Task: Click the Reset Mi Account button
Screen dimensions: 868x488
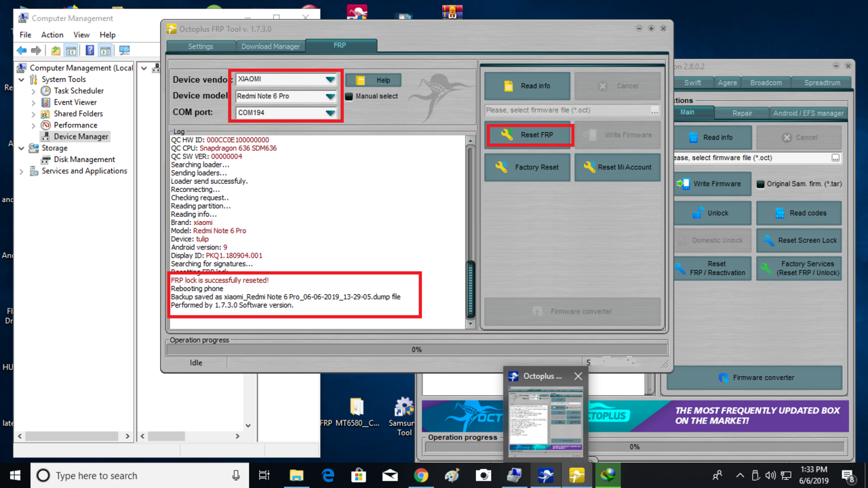Action: pos(617,167)
